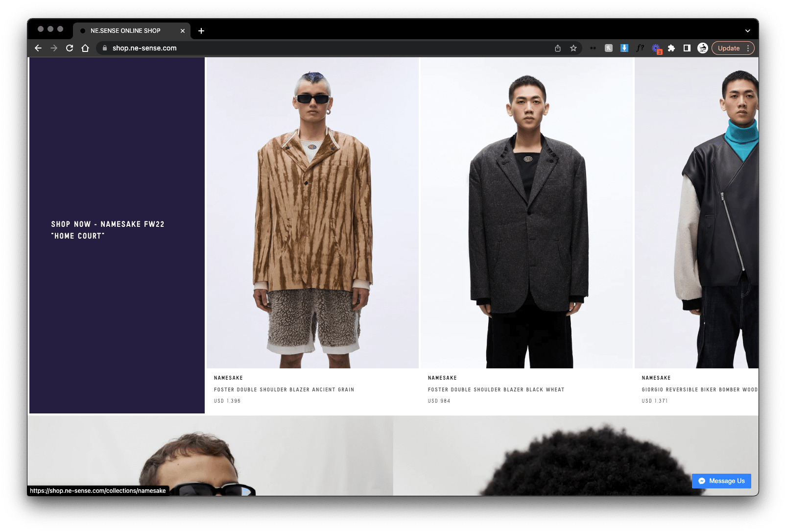Open the share page icon
Viewport: 786px width, 532px height.
(x=558, y=48)
